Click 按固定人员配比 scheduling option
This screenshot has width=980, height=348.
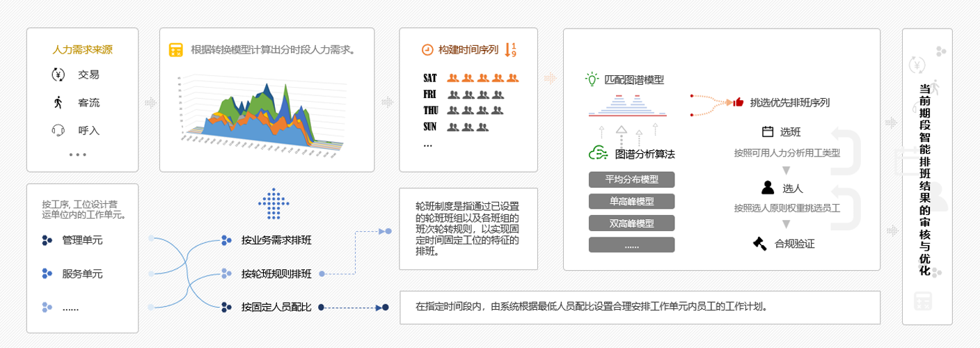[276, 307]
